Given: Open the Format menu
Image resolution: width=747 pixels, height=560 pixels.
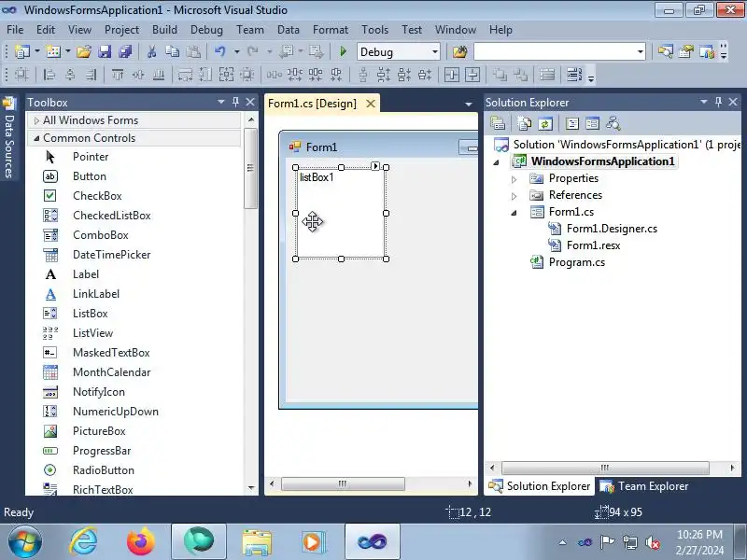Looking at the screenshot, I should tap(331, 30).
